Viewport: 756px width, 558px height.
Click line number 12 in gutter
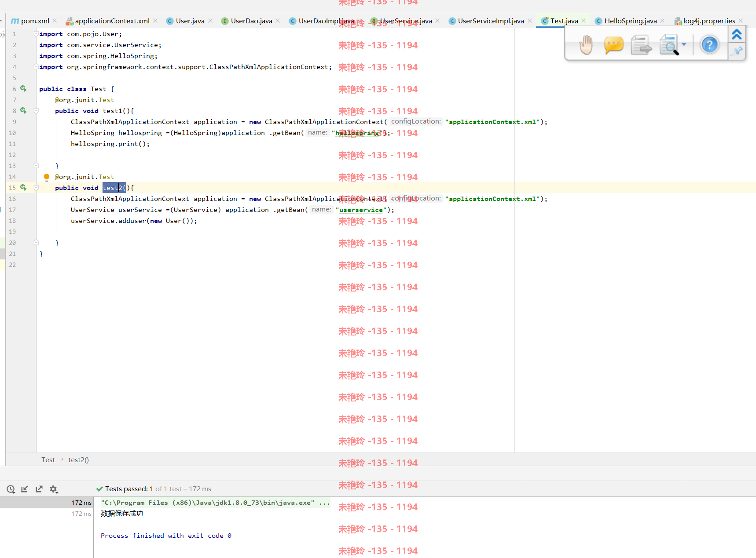12,155
